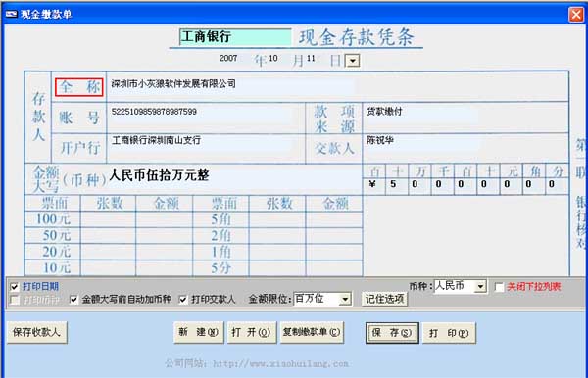The height and width of the screenshot is (378, 588).
Task: Toggle the 打印交款人 checkbox
Action: pos(183,300)
